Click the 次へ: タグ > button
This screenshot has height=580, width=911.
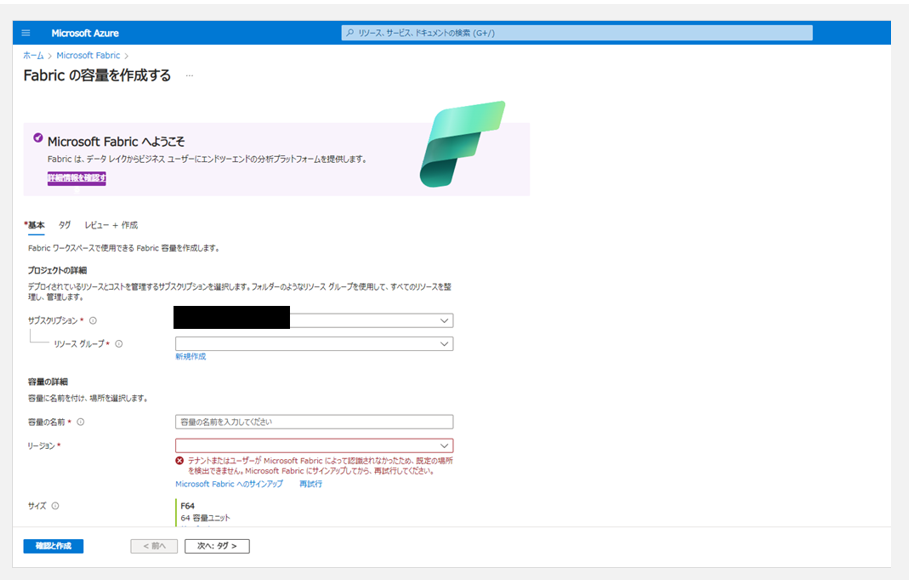[217, 546]
